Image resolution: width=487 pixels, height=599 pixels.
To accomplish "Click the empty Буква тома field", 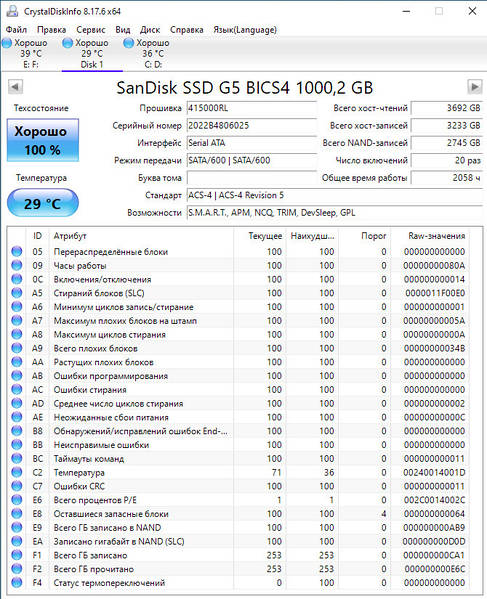I will click(x=252, y=178).
